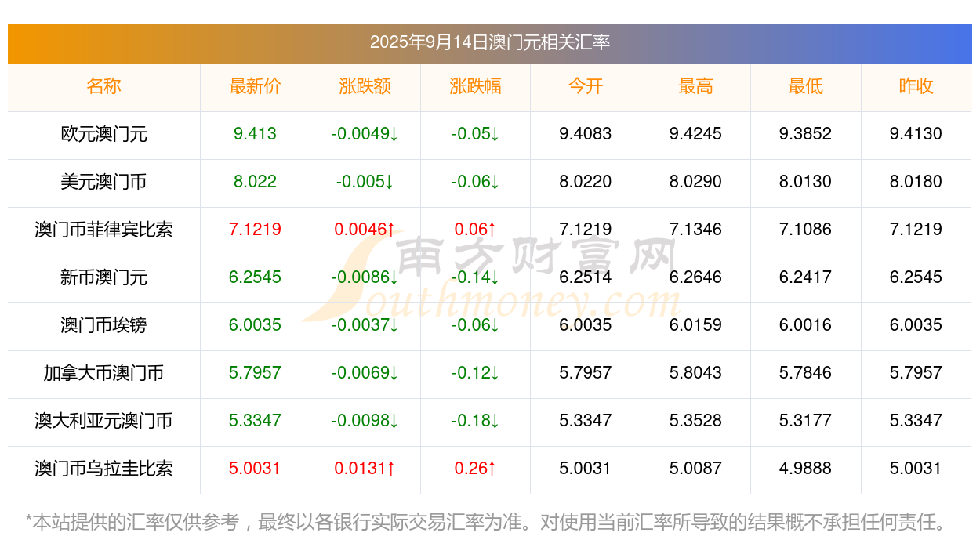Click the 涨跌额 column header
The width and height of the screenshot is (980, 547).
(x=365, y=86)
